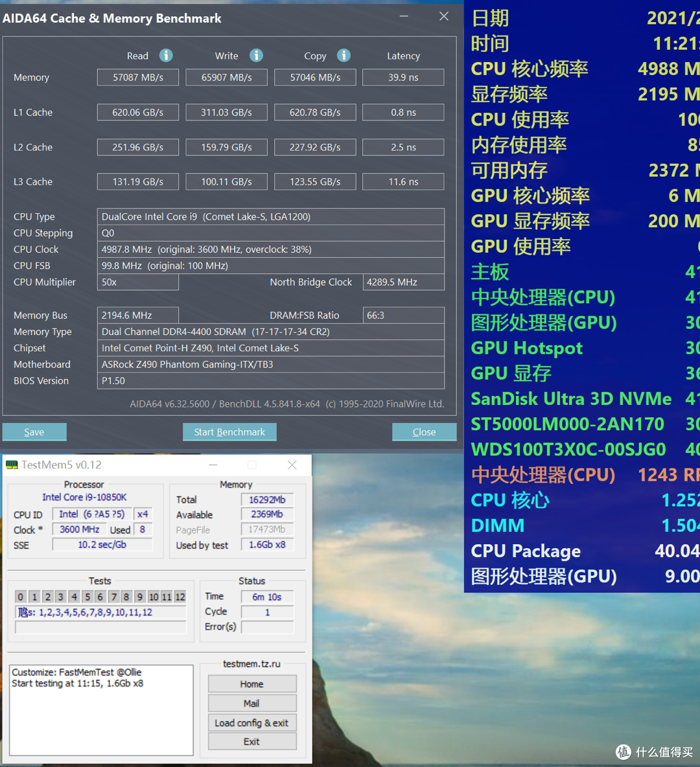Click the Read info icon in AIDA64
This screenshot has height=767, width=700.
point(166,55)
